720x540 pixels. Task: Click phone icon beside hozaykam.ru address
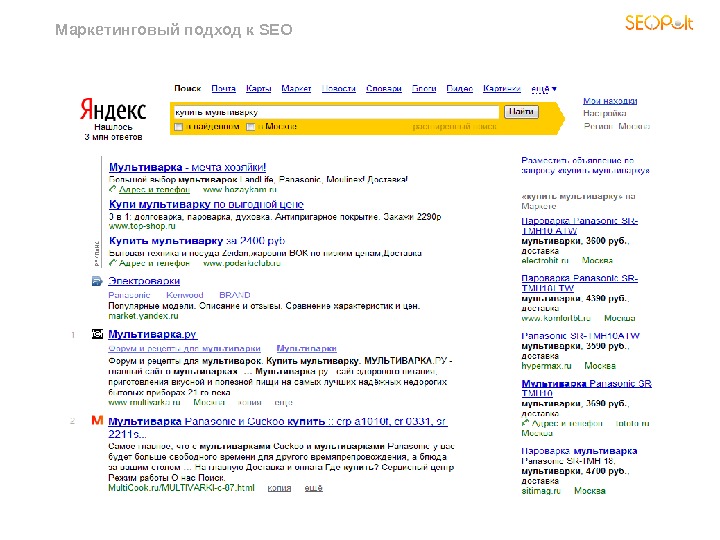click(x=112, y=189)
